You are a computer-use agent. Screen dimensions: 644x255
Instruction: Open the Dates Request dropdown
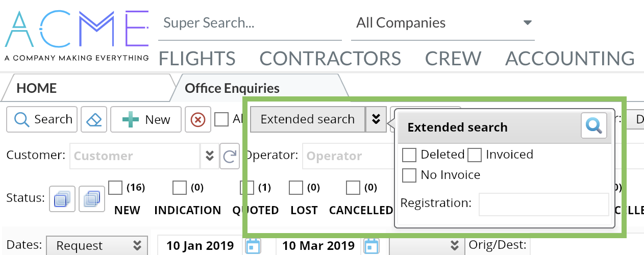click(97, 245)
